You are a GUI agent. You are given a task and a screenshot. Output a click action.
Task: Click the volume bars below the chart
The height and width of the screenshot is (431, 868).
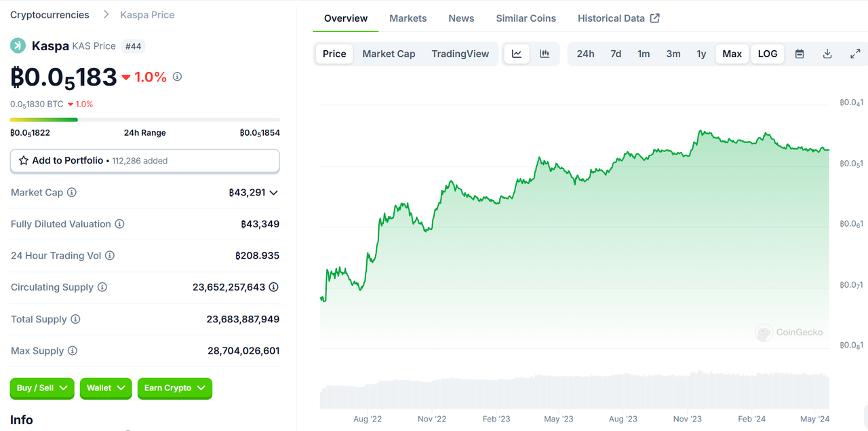(574, 390)
